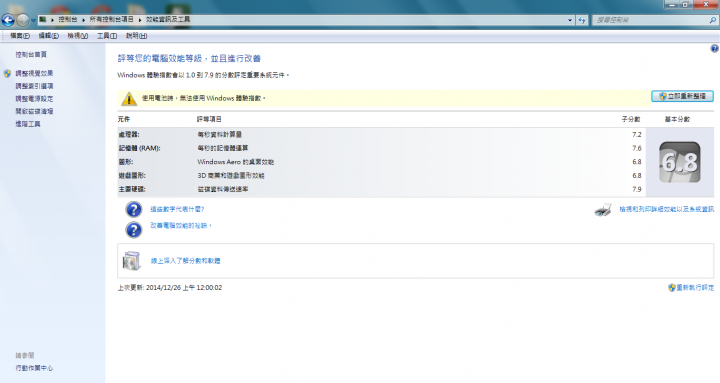Click the 立即重新整理 refresh-now button

(682, 96)
